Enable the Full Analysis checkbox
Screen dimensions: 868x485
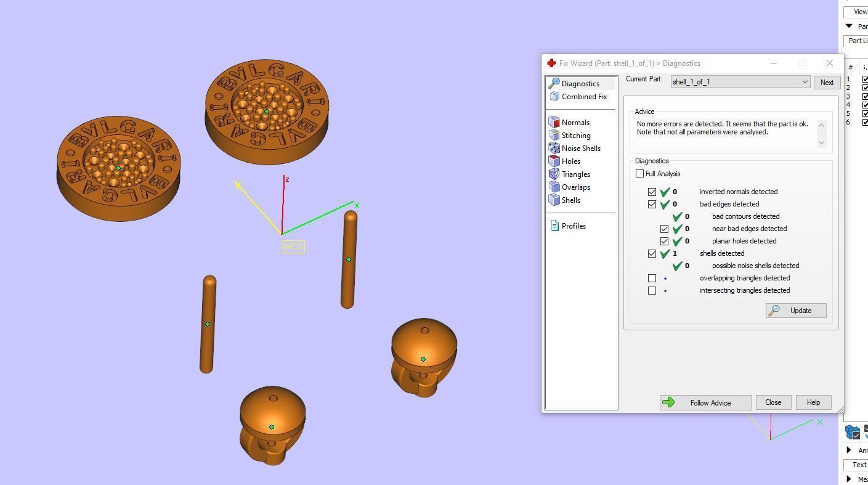[x=639, y=174]
